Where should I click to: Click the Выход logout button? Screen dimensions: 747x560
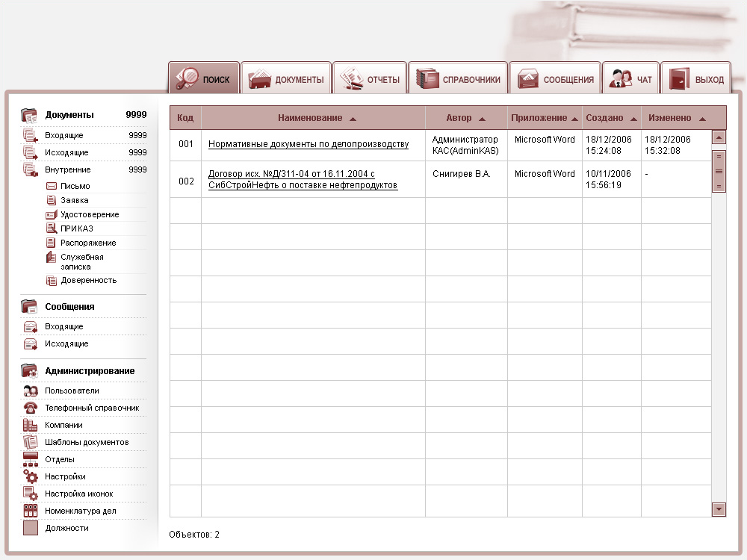(696, 79)
